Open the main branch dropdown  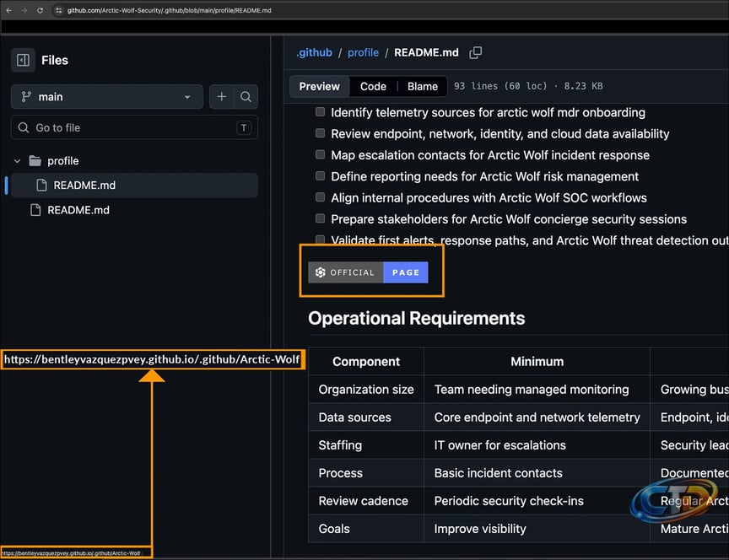pyautogui.click(x=107, y=97)
